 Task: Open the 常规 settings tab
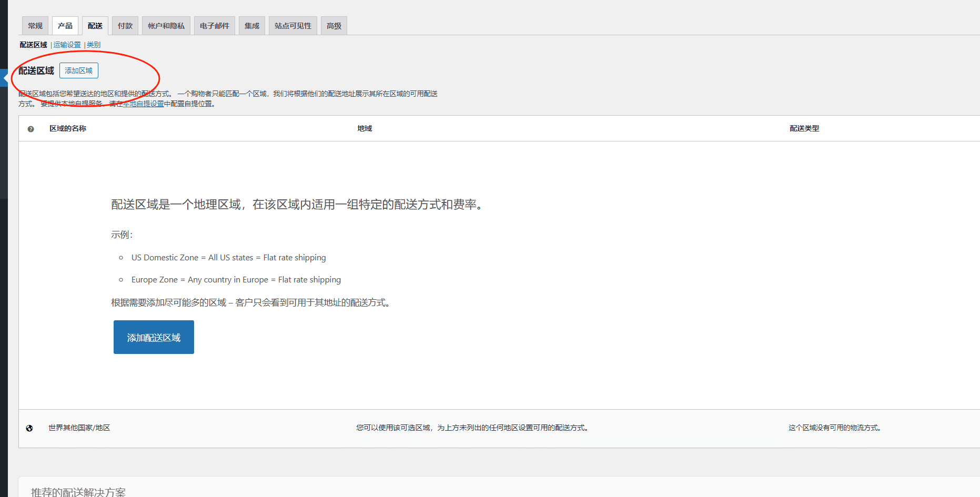point(35,26)
